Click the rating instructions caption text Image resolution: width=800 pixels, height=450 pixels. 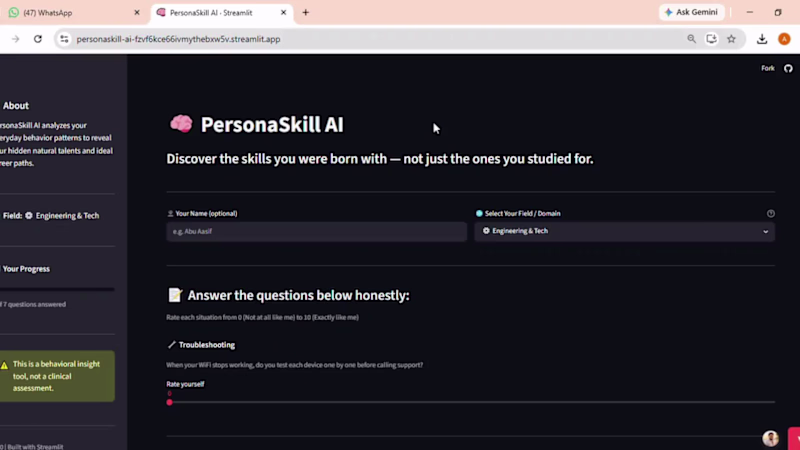[262, 317]
